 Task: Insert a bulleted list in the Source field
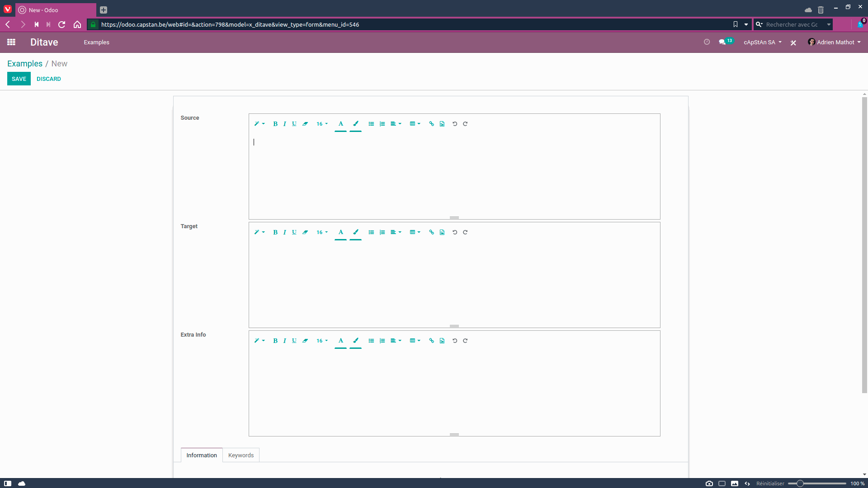(x=371, y=124)
